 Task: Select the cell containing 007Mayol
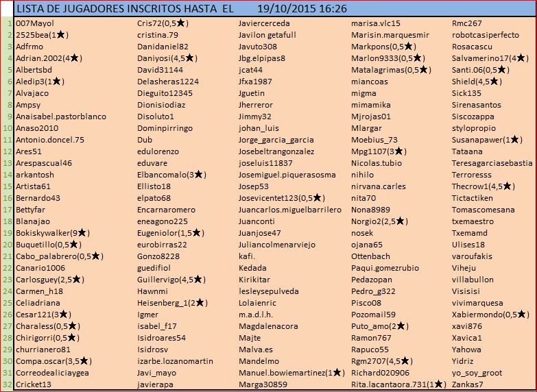34,23
